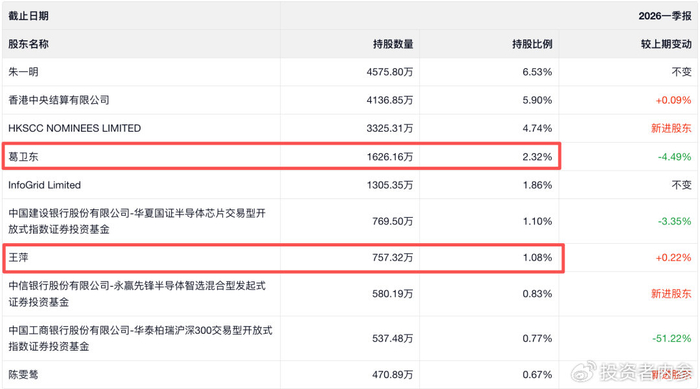Image resolution: width=700 pixels, height=389 pixels.
Task: Click the 4136.85万 holding amount
Action: tap(390, 100)
